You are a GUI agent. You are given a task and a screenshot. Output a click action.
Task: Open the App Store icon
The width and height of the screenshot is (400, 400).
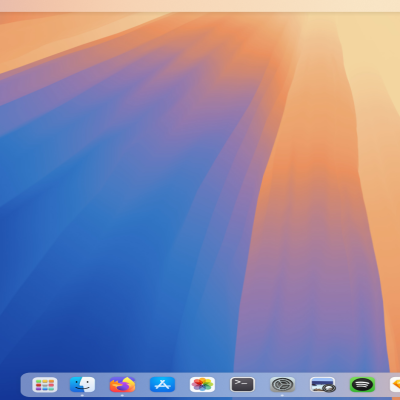[x=162, y=385]
